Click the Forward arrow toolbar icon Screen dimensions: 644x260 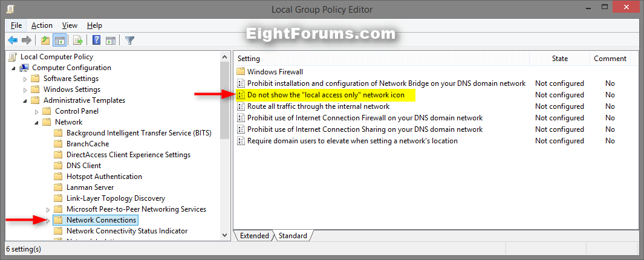[x=26, y=41]
